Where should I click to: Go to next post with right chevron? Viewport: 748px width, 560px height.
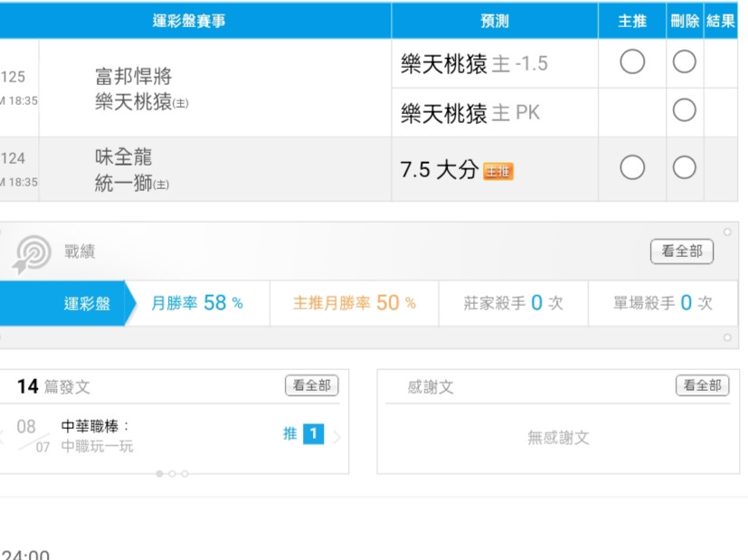click(337, 437)
